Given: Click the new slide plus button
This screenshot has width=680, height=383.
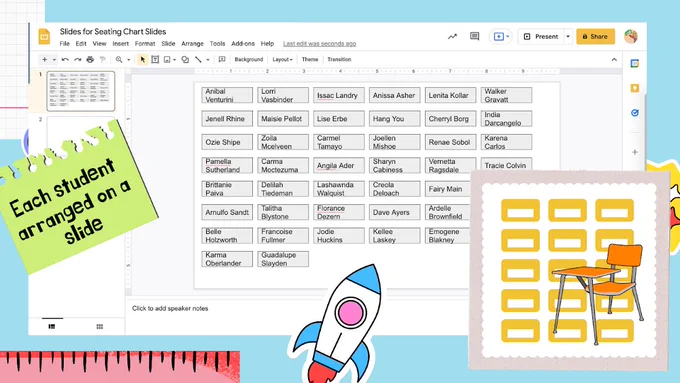Looking at the screenshot, I should (x=44, y=59).
